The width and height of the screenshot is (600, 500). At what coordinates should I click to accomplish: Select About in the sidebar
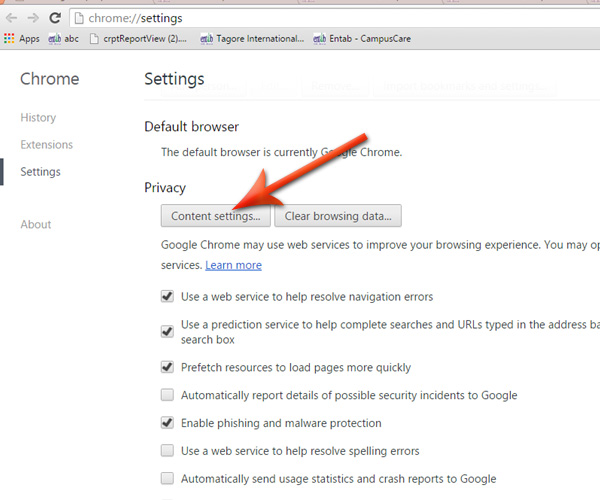(36, 225)
